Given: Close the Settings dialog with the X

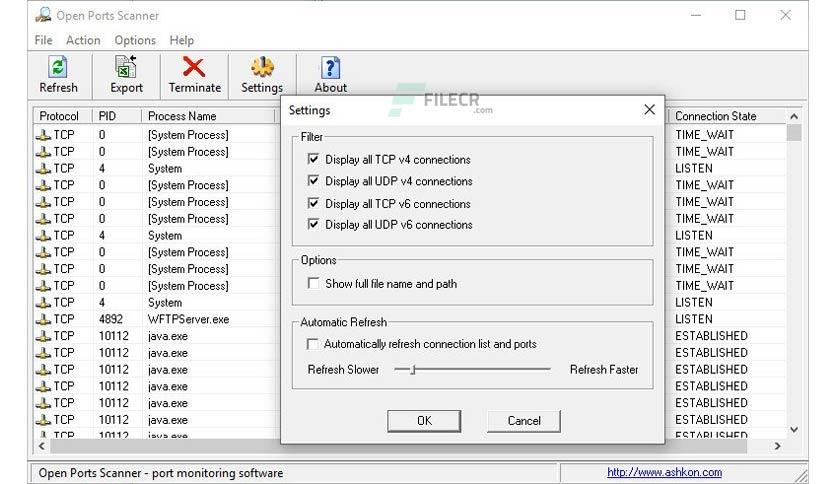Looking at the screenshot, I should (x=649, y=110).
